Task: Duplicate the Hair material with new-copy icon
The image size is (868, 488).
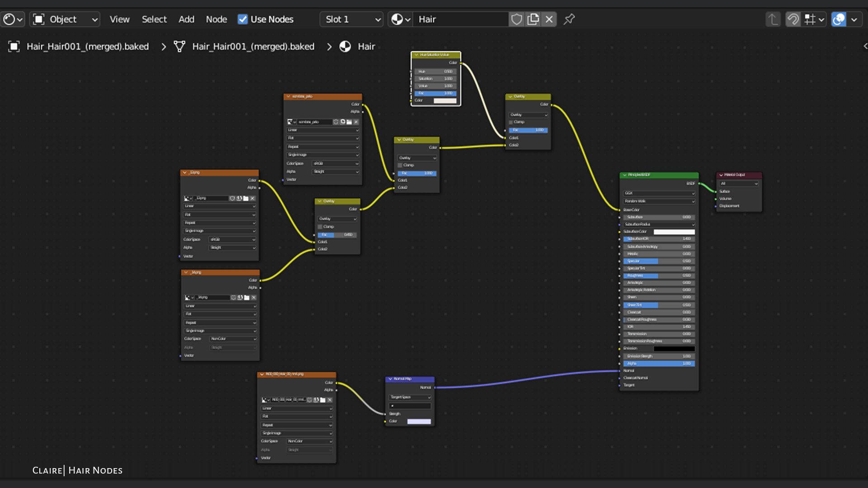Action: (x=533, y=19)
